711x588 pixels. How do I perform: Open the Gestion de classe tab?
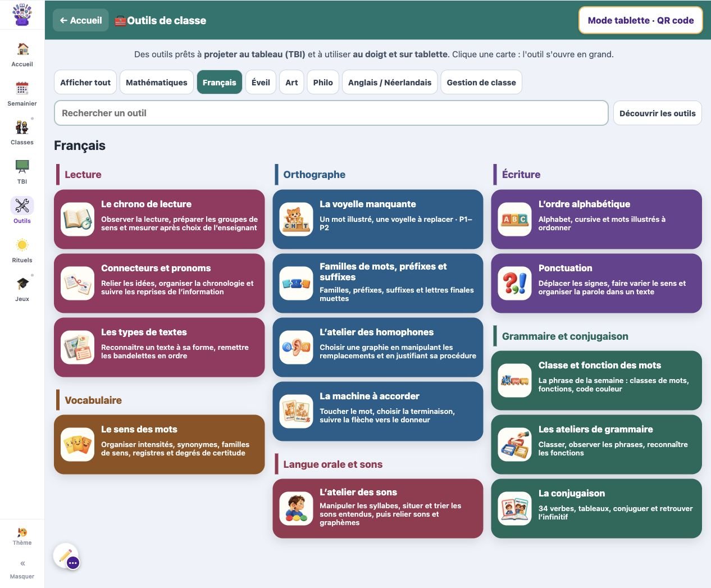481,82
